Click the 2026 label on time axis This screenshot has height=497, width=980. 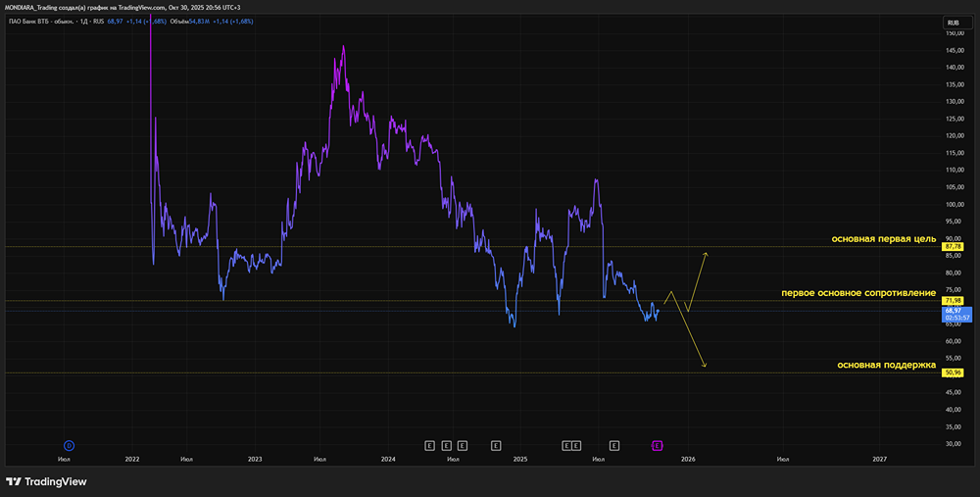click(687, 459)
